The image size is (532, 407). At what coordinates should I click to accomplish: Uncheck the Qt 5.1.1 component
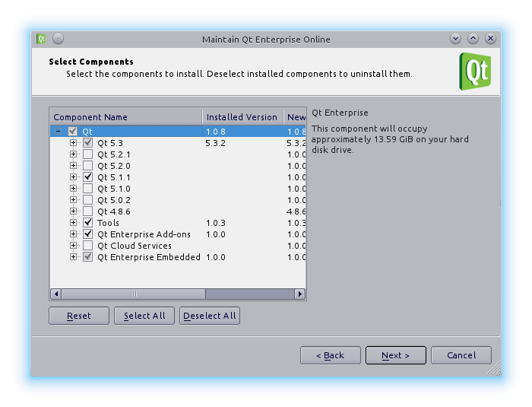(87, 177)
